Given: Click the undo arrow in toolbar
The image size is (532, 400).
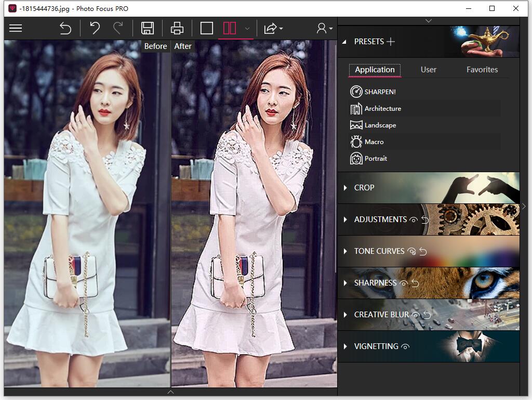Looking at the screenshot, I should pyautogui.click(x=95, y=28).
